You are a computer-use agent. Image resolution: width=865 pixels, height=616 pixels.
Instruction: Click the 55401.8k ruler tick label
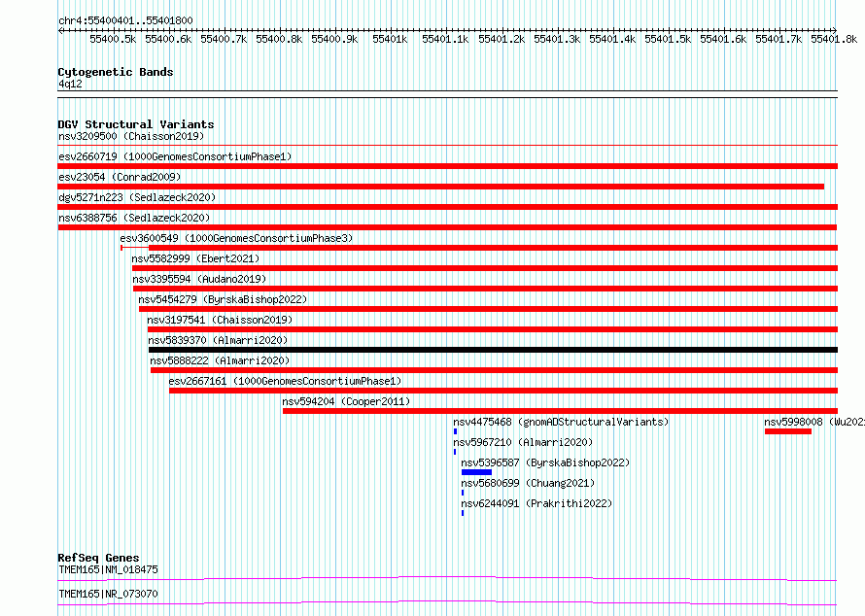(834, 39)
